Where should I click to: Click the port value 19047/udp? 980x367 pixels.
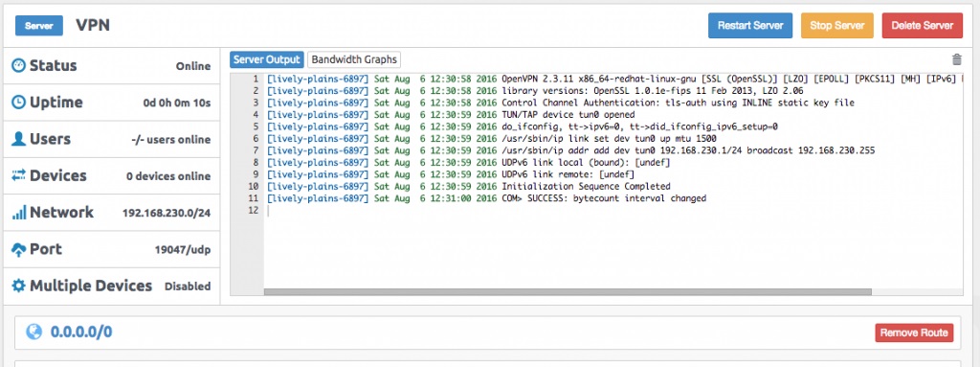(x=183, y=250)
